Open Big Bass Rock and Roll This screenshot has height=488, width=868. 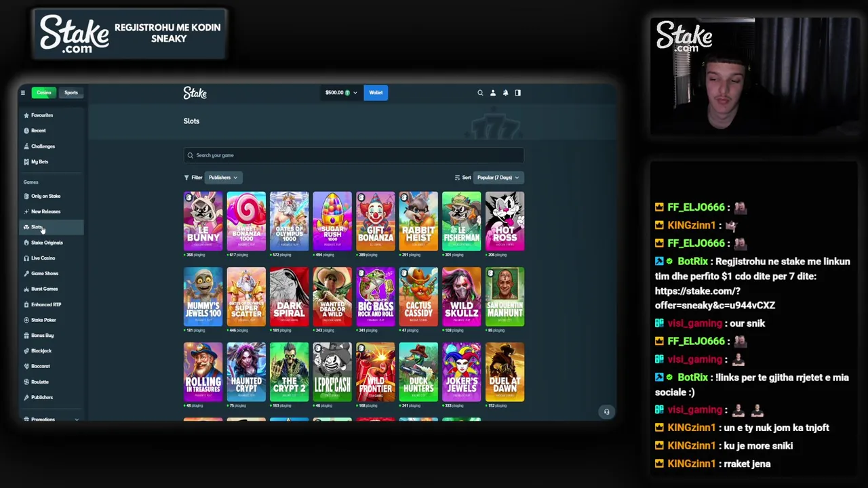point(375,297)
